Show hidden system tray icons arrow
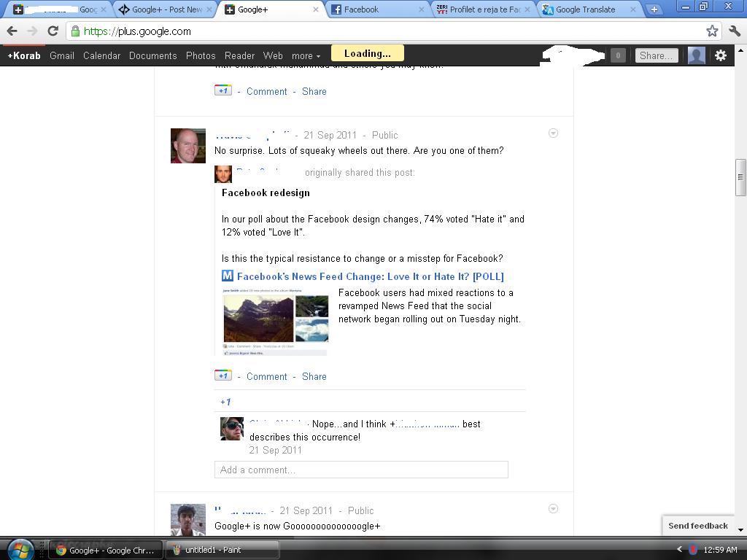The width and height of the screenshot is (747, 560). point(680,550)
